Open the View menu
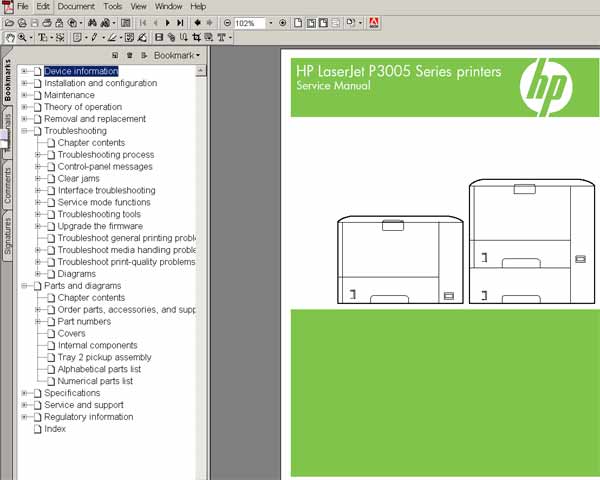Image resolution: width=600 pixels, height=480 pixels. [x=138, y=6]
